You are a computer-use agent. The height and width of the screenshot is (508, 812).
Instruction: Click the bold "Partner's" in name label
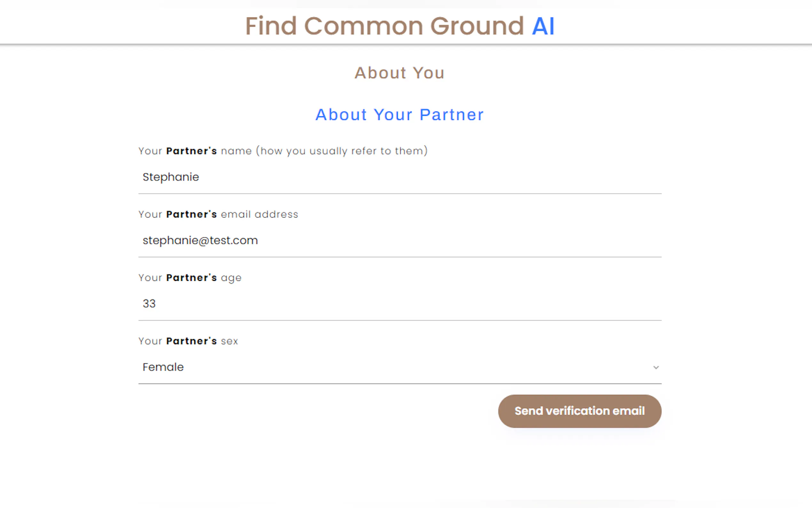point(191,151)
